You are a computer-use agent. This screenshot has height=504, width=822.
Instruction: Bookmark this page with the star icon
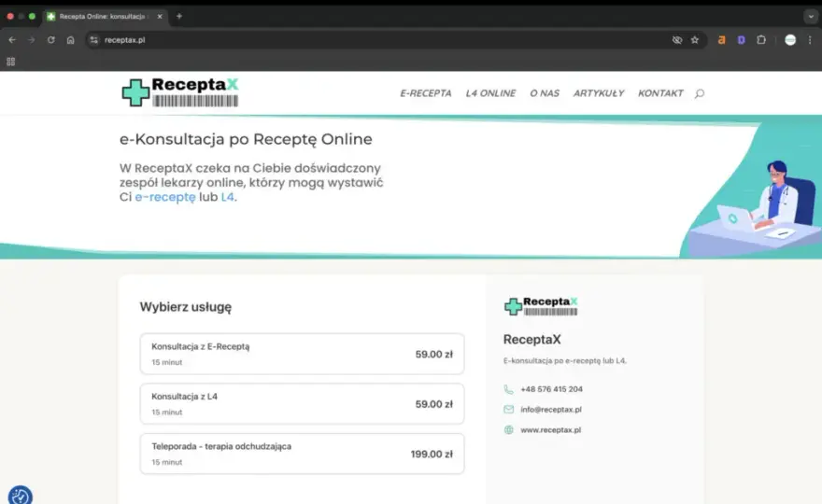tap(695, 40)
